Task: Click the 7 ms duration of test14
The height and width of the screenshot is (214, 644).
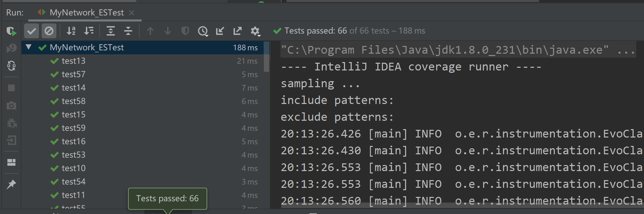Action: (250, 88)
